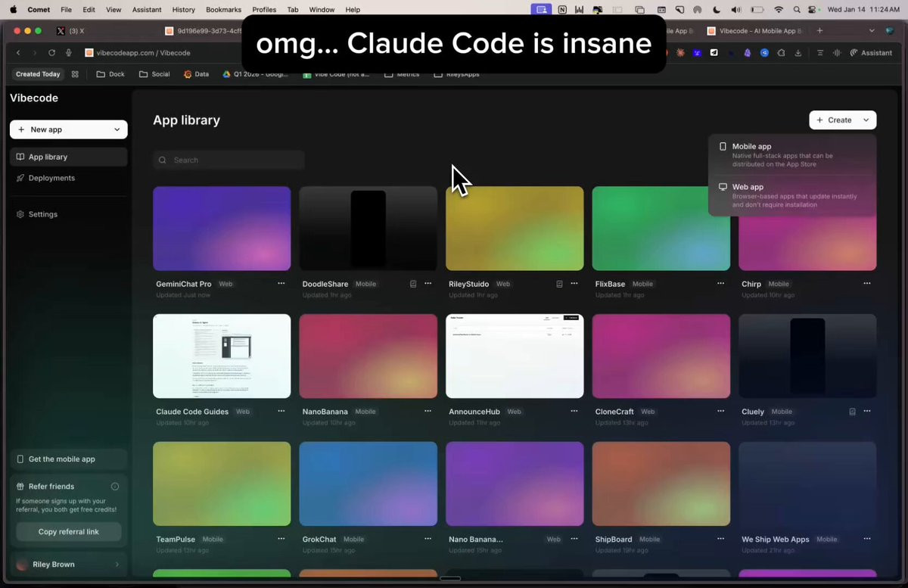The image size is (908, 588).
Task: Open the more options menu for AnnounceHub
Action: click(574, 412)
